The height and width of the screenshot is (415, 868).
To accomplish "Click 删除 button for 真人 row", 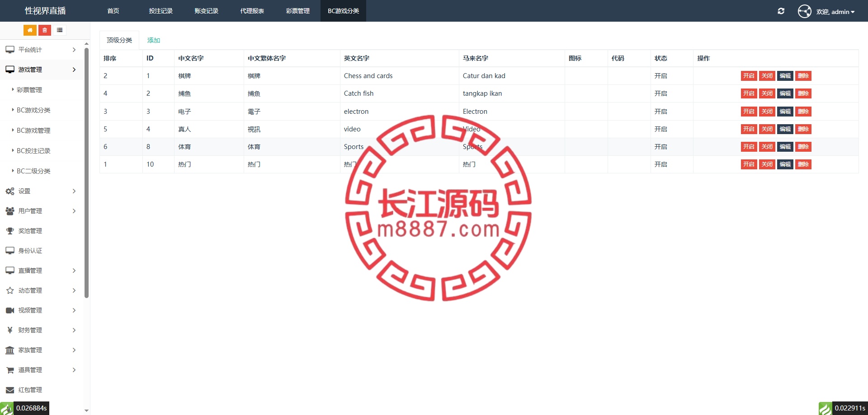I will coord(803,129).
